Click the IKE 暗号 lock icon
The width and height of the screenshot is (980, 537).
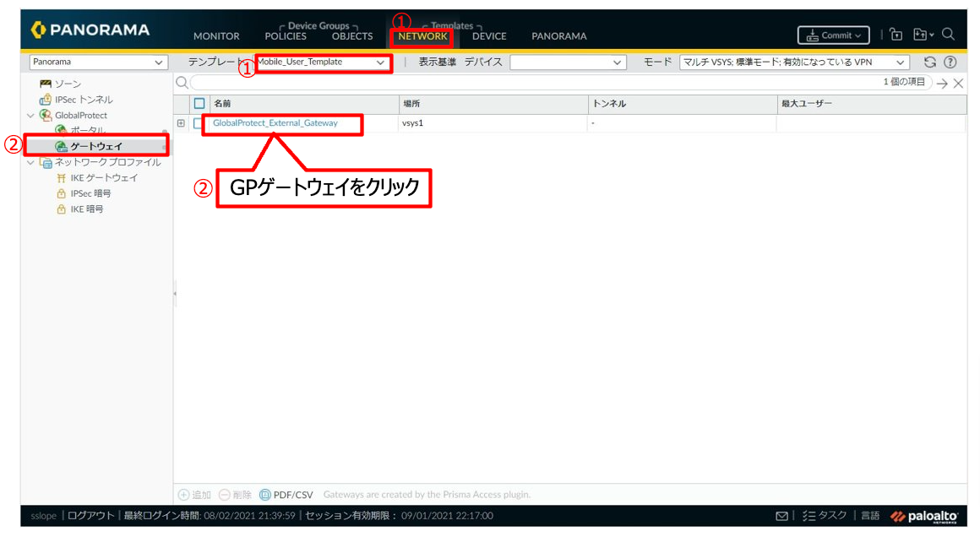pyautogui.click(x=61, y=209)
